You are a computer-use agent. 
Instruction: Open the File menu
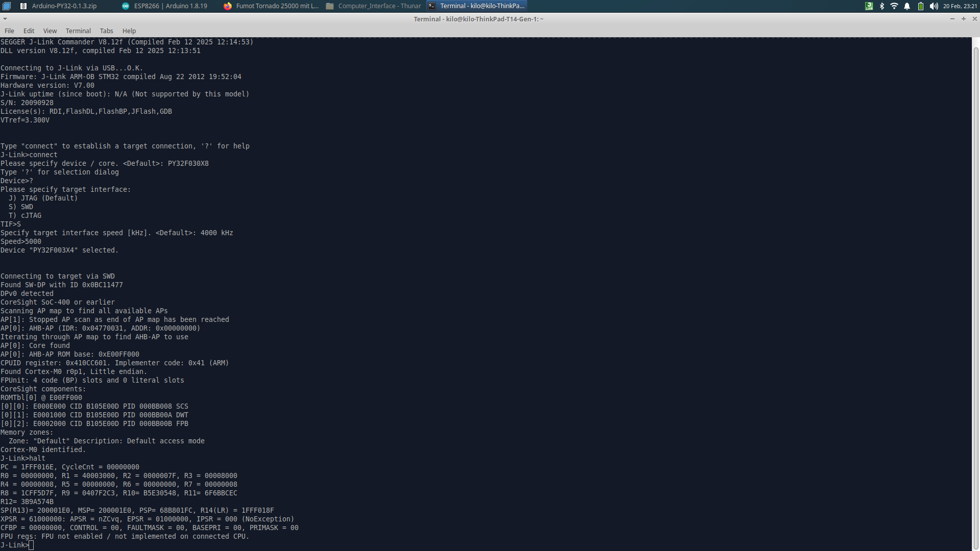9,31
